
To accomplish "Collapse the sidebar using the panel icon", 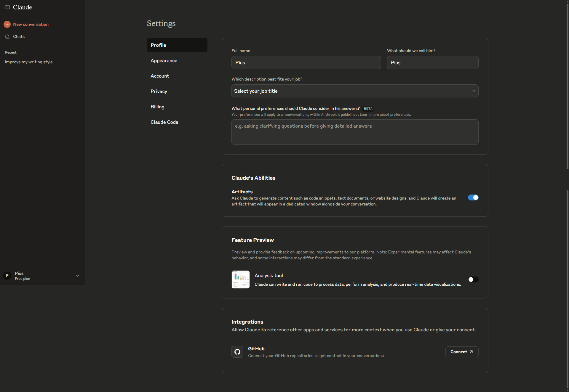I will coord(7,7).
